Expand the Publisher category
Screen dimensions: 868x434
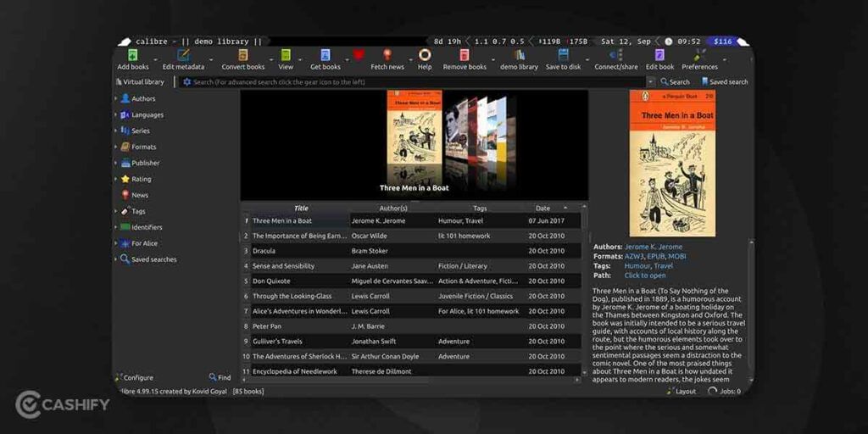point(115,163)
